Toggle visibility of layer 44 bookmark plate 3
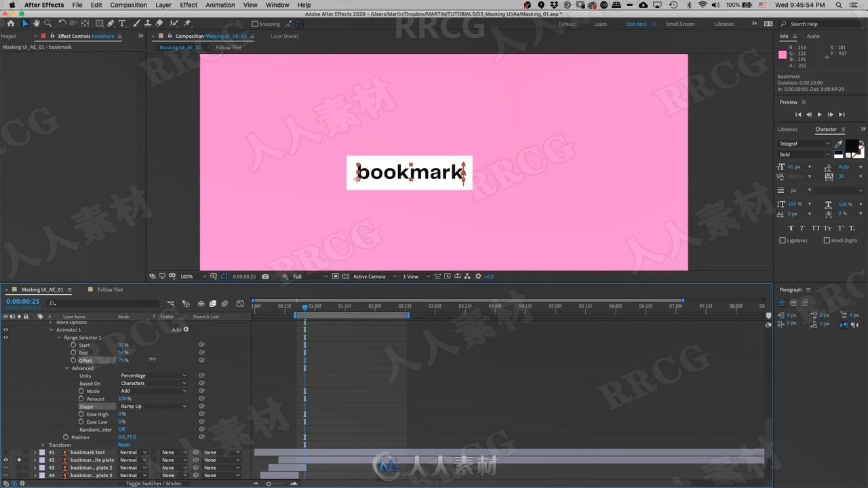Viewport: 868px width, 488px height. coord(5,475)
